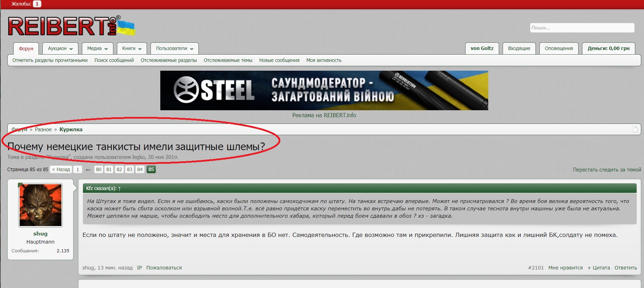Click shug's message count 2.135
Image resolution: width=644 pixels, height=288 pixels.
[63, 251]
